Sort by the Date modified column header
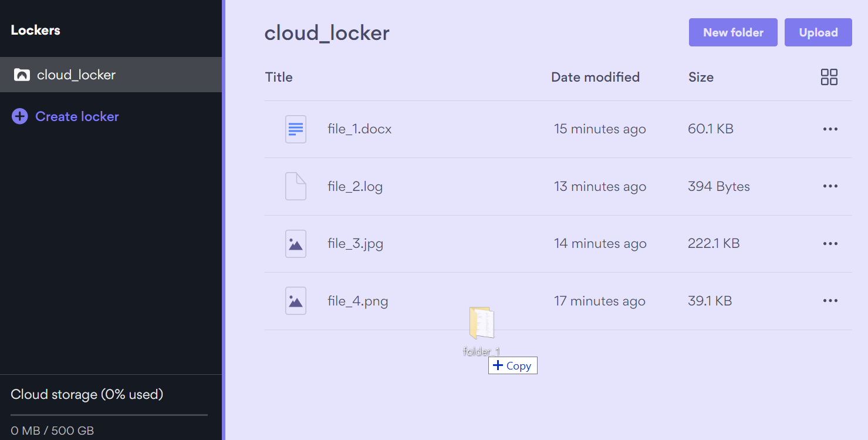The width and height of the screenshot is (868, 440). tap(595, 77)
